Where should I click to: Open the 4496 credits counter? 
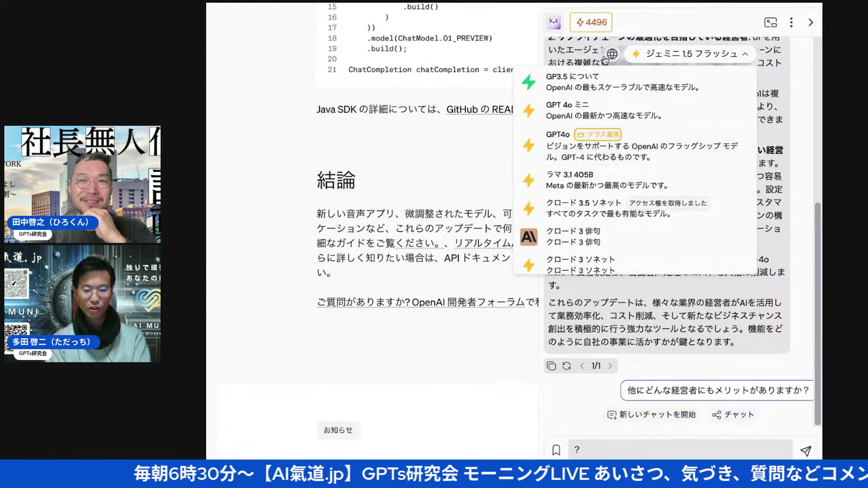pos(591,22)
